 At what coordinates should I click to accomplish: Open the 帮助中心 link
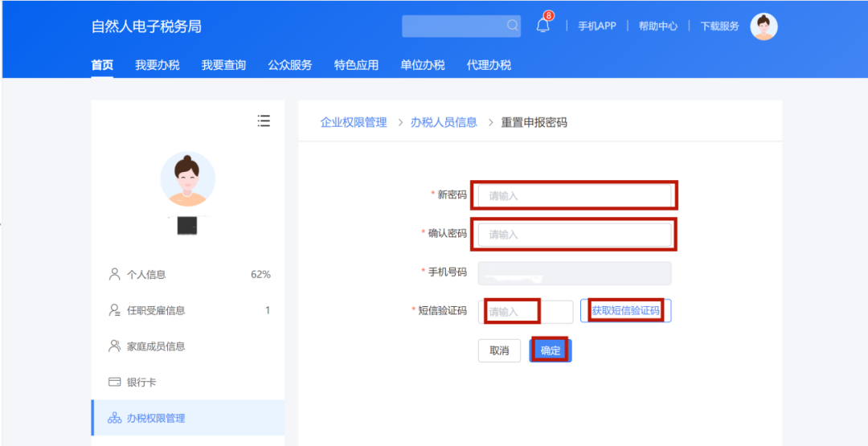[x=658, y=26]
